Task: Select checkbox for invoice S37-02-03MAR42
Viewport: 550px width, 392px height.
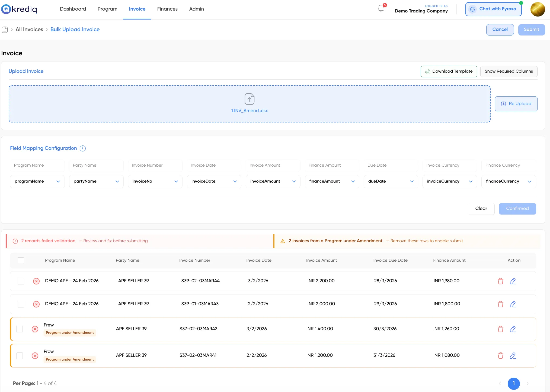Action: coord(20,329)
